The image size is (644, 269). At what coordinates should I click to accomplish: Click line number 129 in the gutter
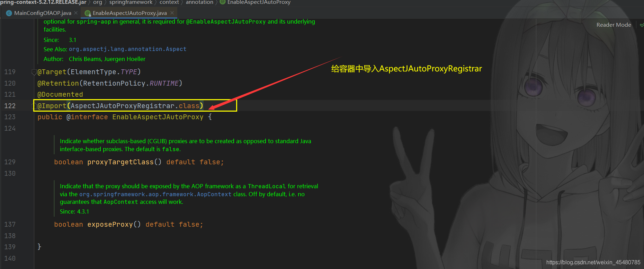[x=10, y=162]
